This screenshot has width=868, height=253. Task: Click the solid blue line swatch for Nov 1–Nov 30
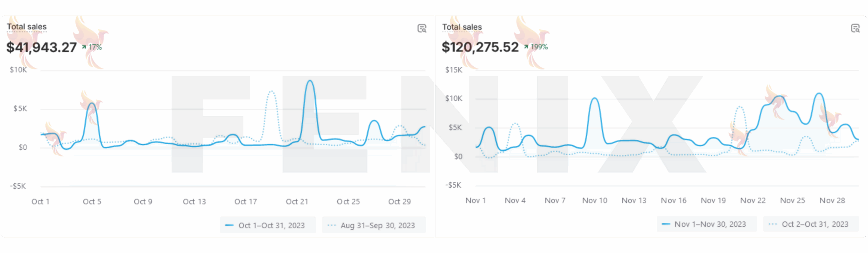(666, 224)
